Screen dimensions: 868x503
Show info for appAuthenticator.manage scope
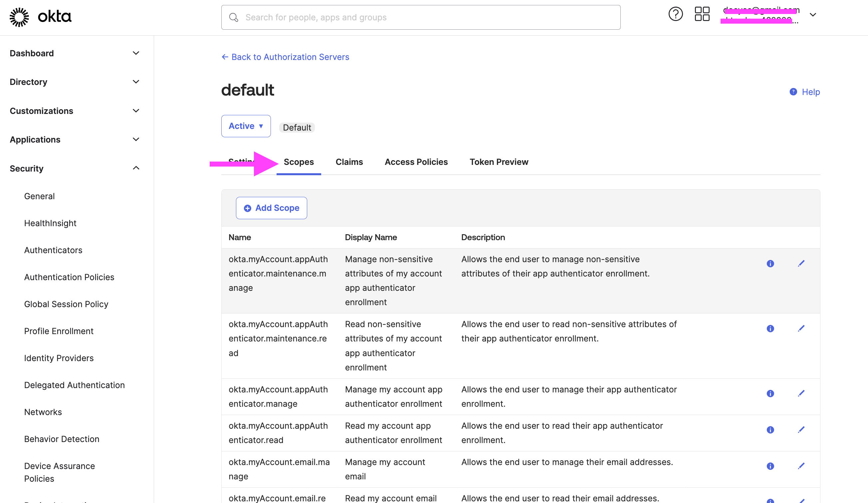click(x=770, y=394)
